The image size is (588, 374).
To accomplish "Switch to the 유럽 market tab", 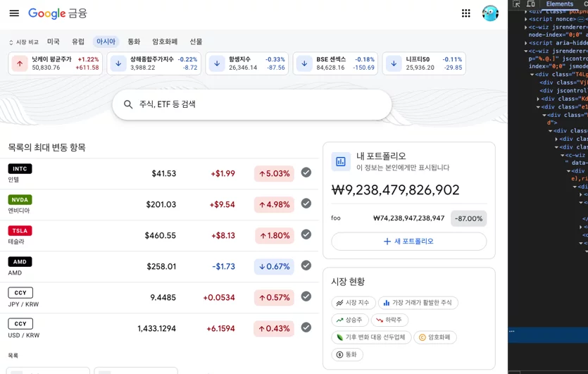I will tap(78, 42).
